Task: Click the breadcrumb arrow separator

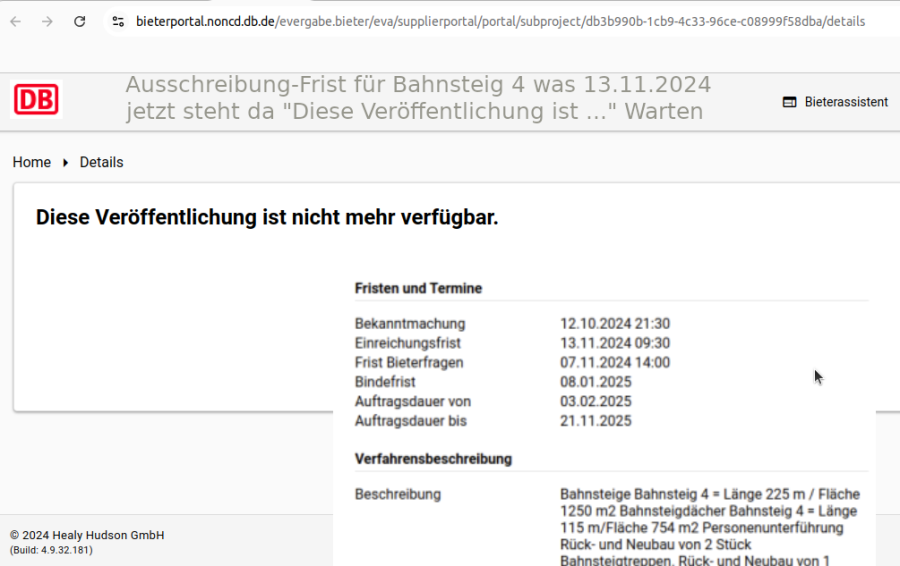Action: [x=66, y=162]
